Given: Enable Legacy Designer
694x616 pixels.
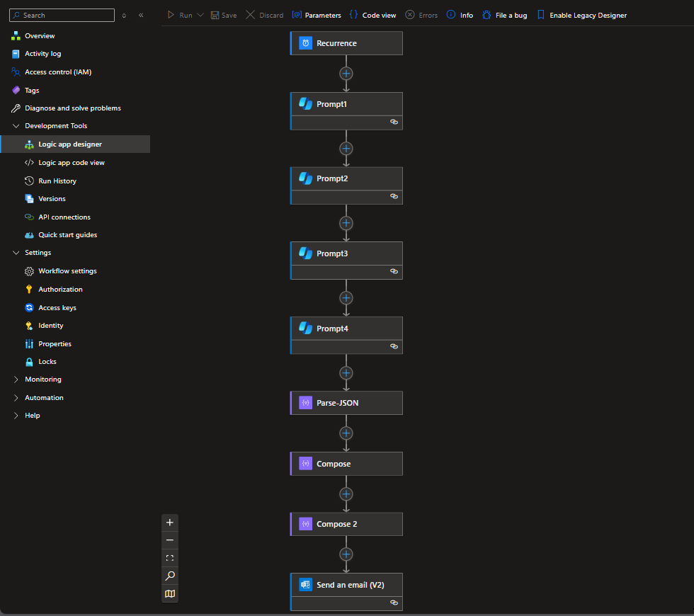Looking at the screenshot, I should pyautogui.click(x=581, y=14).
